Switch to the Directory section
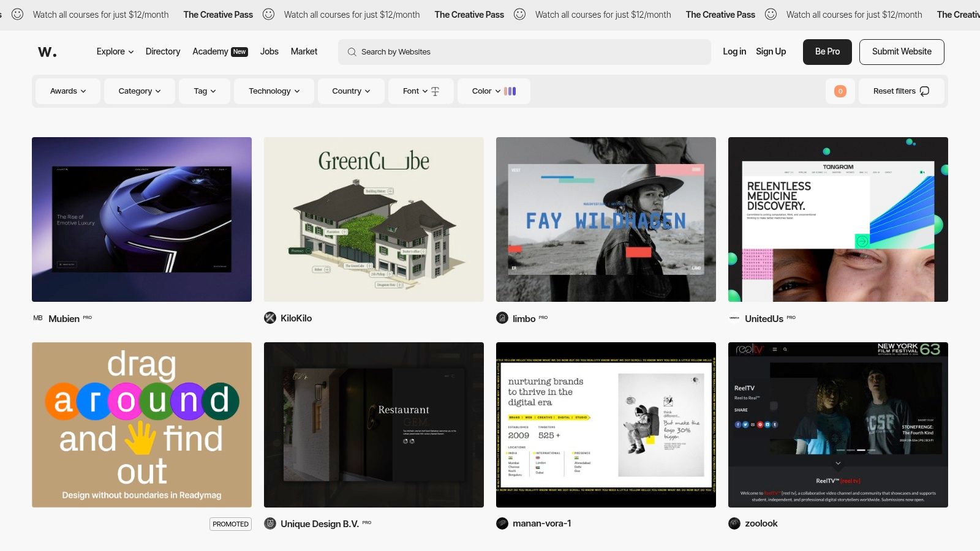980x551 pixels. (162, 51)
